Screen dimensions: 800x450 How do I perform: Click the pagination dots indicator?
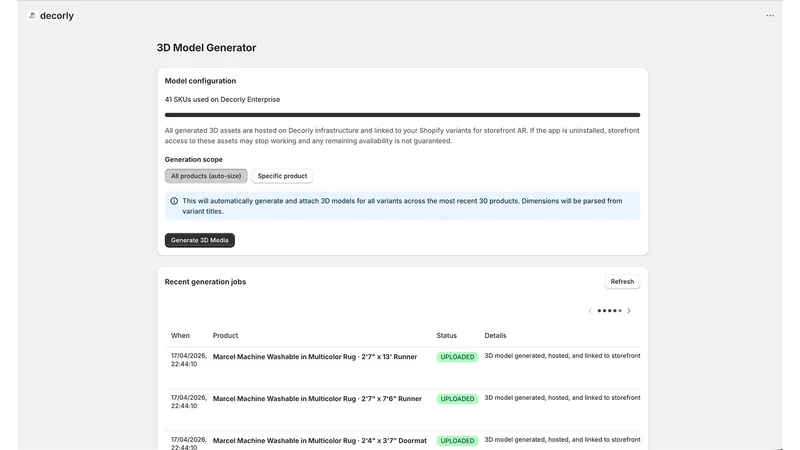click(x=610, y=311)
